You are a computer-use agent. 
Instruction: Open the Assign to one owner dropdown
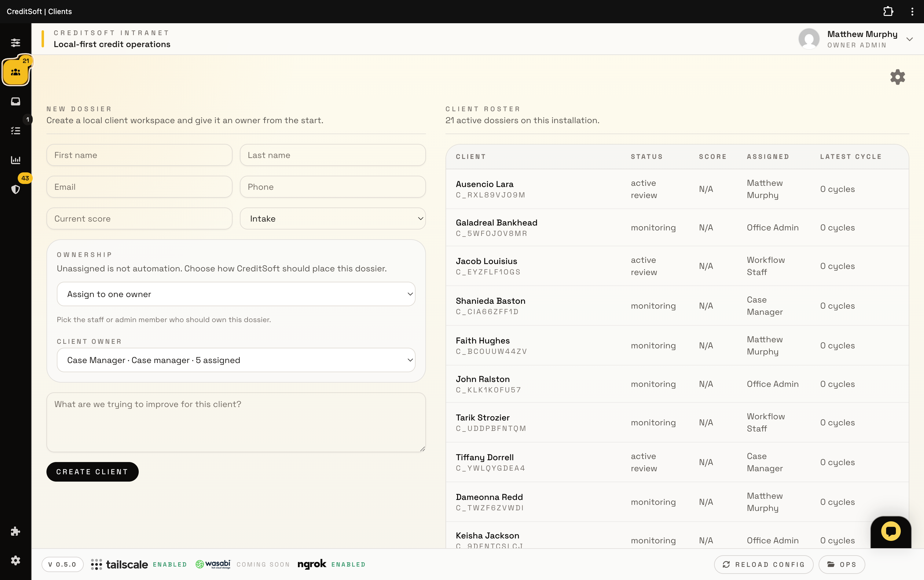click(236, 294)
